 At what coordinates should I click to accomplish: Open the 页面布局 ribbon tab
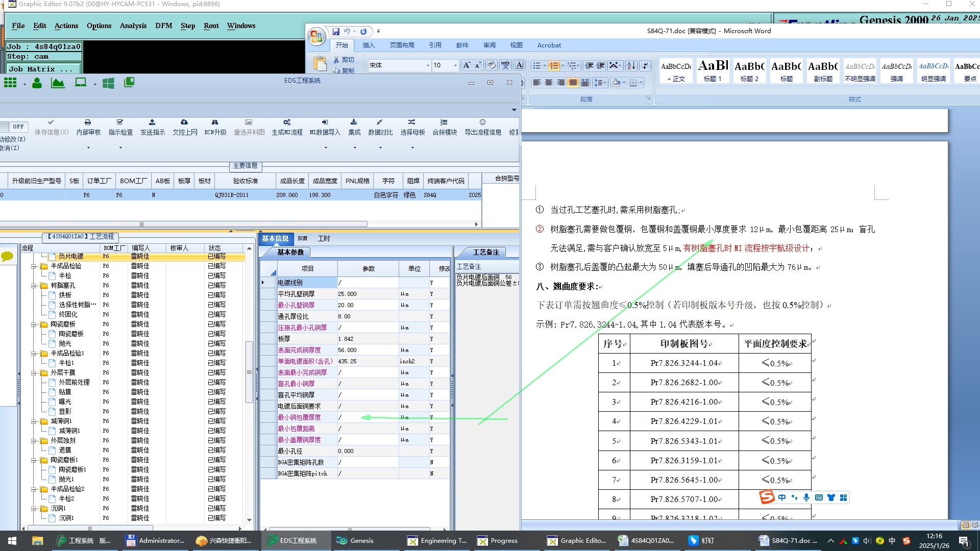click(402, 45)
